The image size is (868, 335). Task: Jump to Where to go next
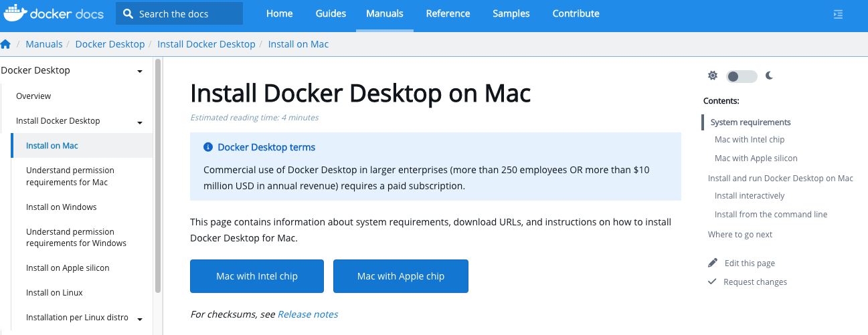pos(740,235)
